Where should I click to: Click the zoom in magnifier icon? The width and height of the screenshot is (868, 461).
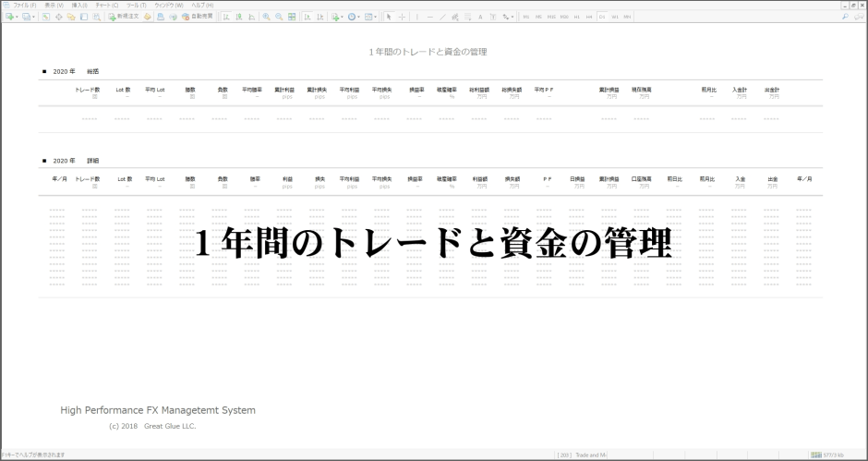click(x=266, y=17)
